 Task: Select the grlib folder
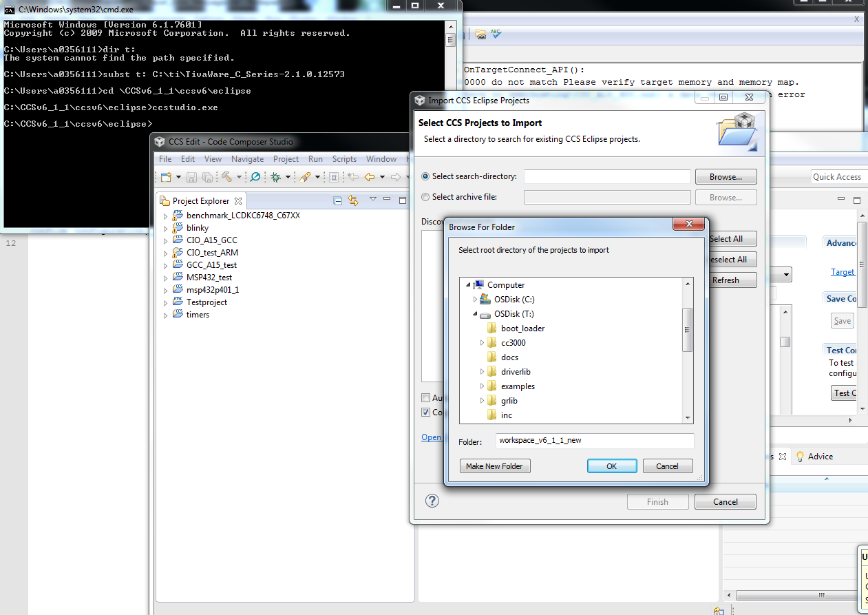[x=509, y=401]
